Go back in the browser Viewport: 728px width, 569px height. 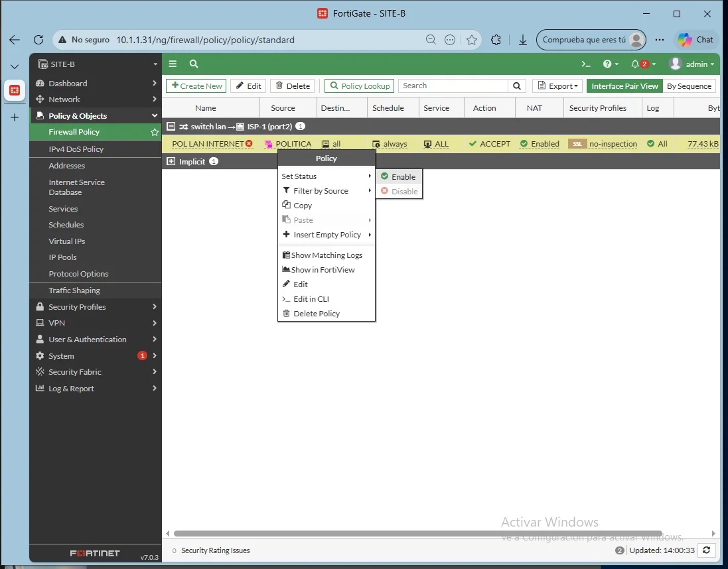pos(15,40)
